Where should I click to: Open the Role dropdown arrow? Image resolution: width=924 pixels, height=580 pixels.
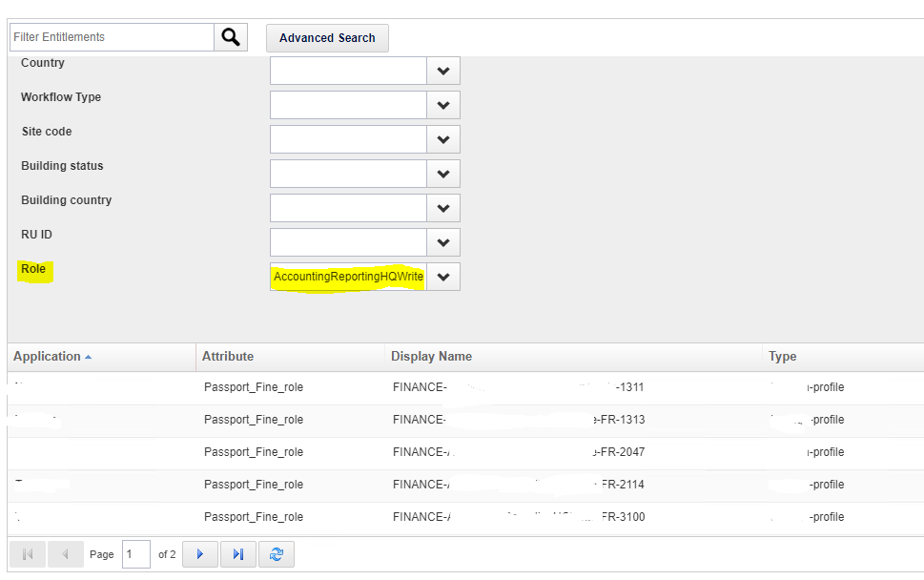pos(442,277)
